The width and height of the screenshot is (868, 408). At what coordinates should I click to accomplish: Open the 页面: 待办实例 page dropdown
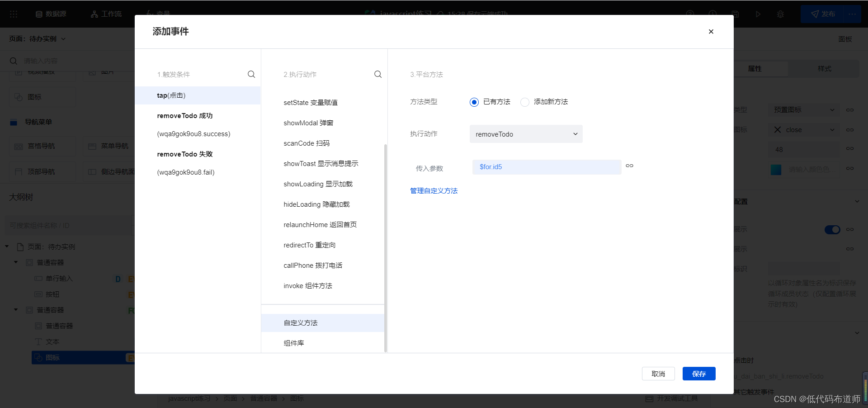tap(38, 39)
